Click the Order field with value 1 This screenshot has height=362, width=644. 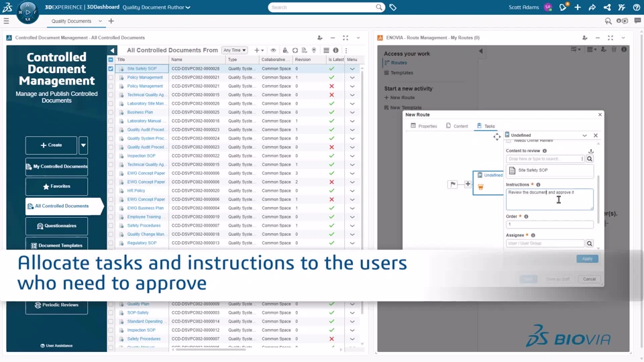(x=549, y=225)
